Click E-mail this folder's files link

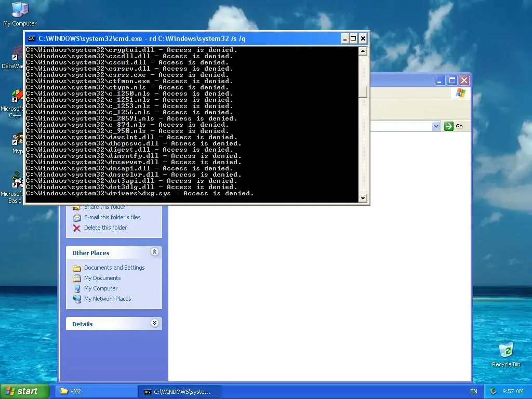coord(112,217)
